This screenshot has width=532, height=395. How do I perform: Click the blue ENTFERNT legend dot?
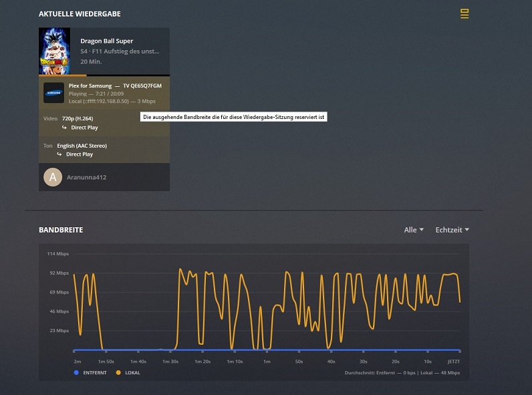coord(76,372)
